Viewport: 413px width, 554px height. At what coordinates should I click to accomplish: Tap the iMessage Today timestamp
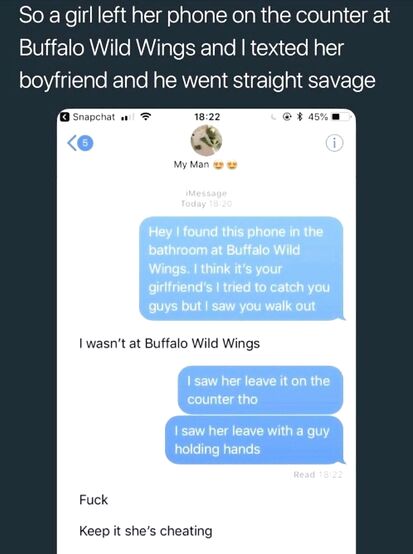coord(206,199)
